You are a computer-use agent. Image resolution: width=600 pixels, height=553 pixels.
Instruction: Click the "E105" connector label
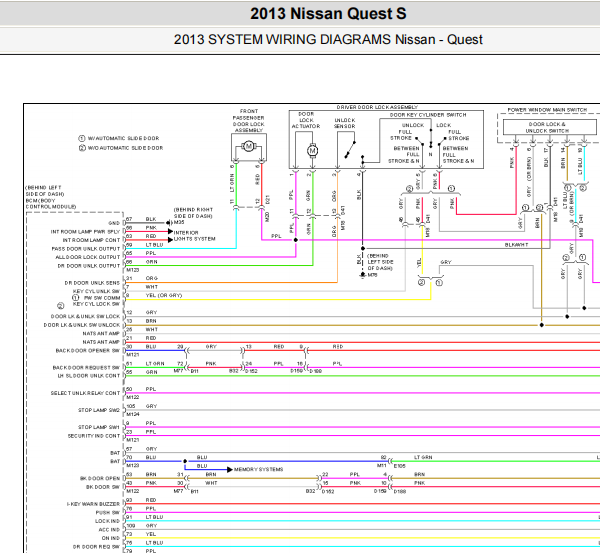tap(399, 466)
